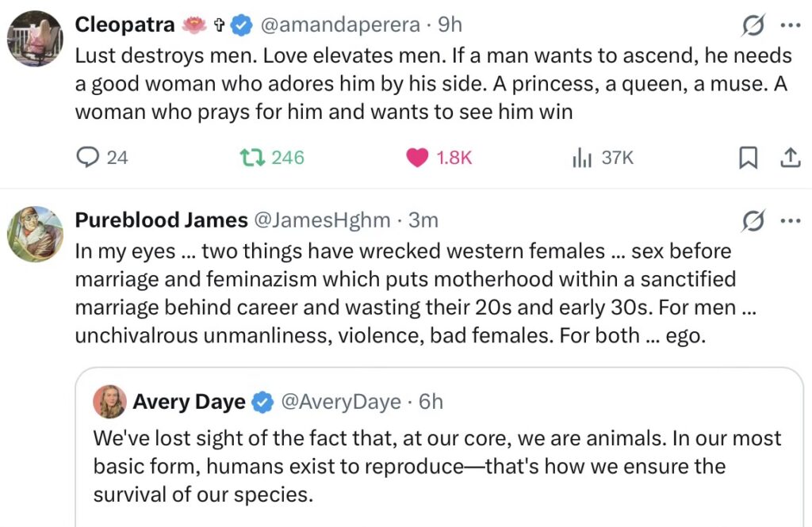Open Grok icon on Pureblood James tweet
Image resolution: width=812 pixels, height=527 pixels.
752,220
